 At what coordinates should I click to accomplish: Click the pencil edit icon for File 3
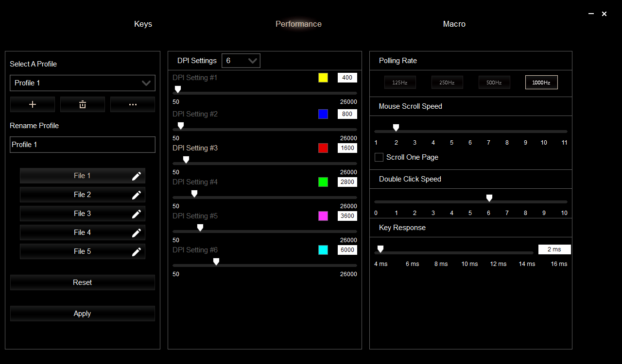coord(137,214)
